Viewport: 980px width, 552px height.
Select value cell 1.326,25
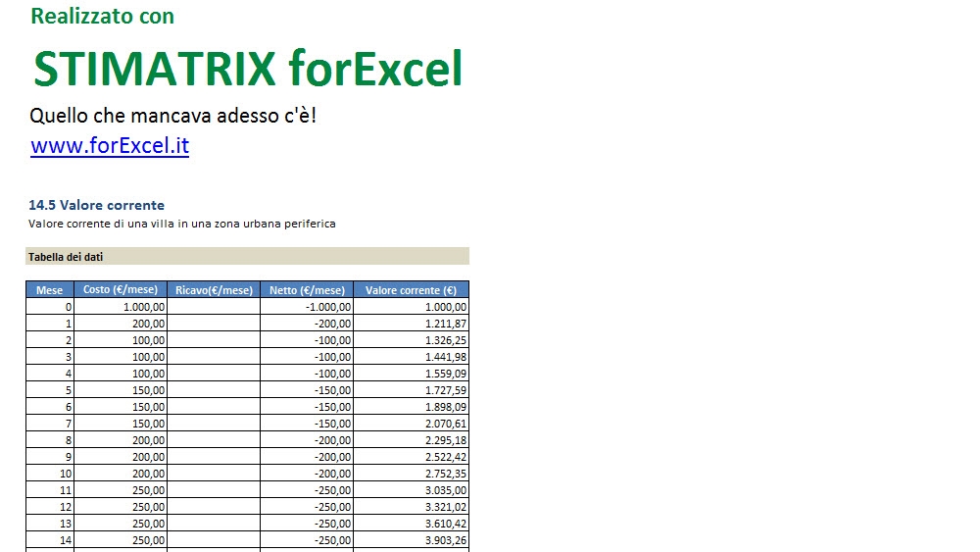(412, 340)
